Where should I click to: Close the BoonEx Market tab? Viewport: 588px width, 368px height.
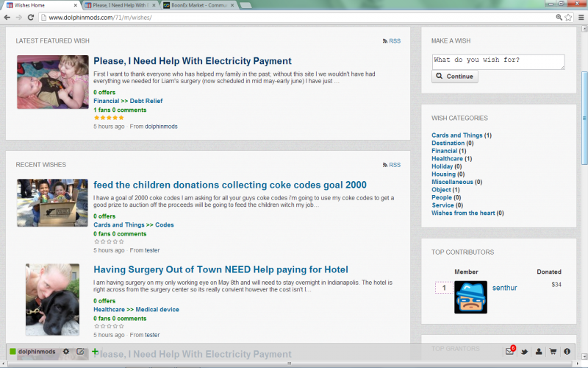pos(232,5)
